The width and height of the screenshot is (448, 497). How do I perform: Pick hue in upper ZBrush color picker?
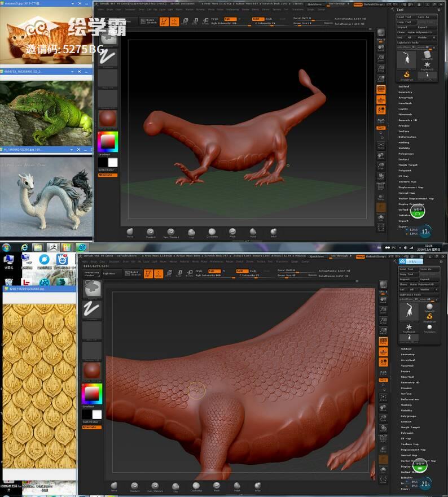[108, 142]
